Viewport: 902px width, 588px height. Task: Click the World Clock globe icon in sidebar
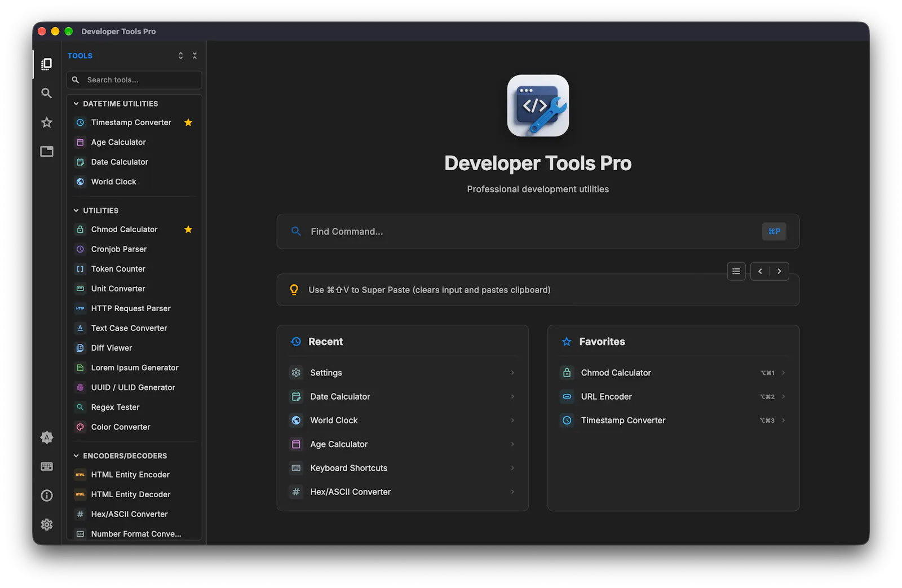80,182
